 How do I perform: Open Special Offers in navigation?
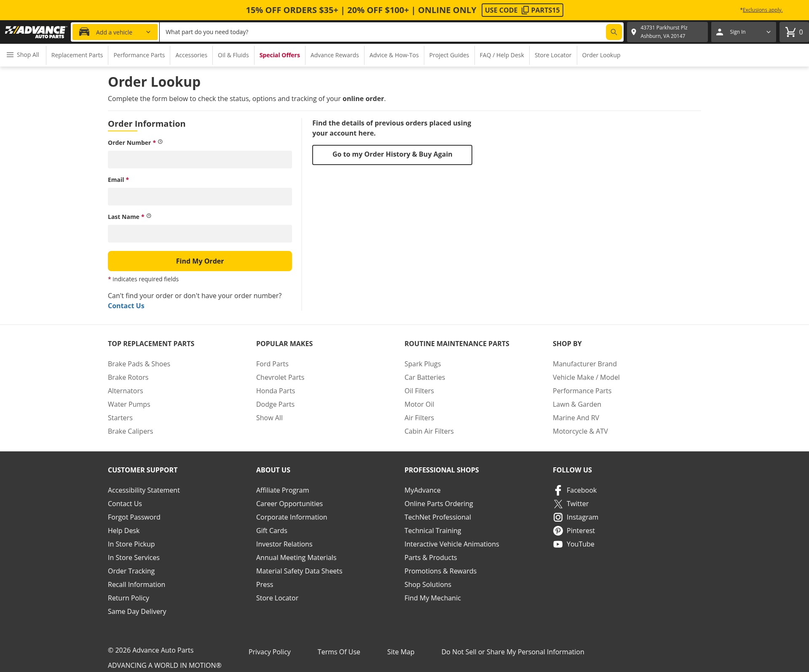coord(279,55)
